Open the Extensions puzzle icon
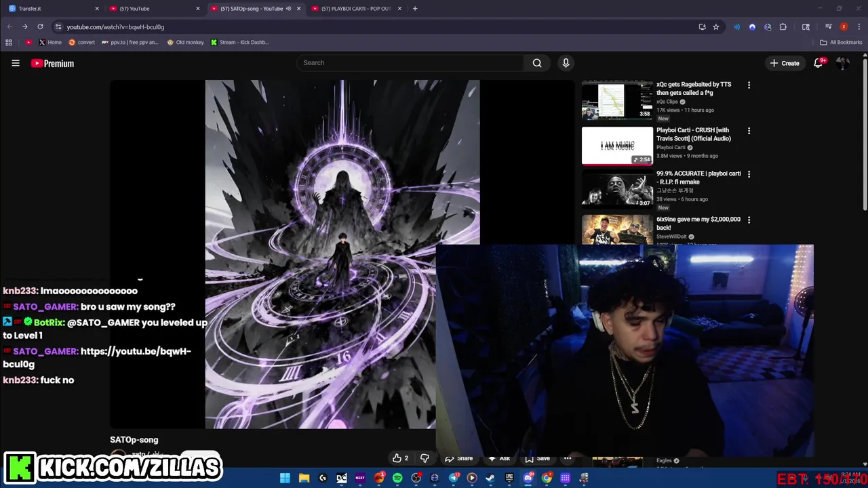Image resolution: width=868 pixels, height=488 pixels. click(783, 27)
